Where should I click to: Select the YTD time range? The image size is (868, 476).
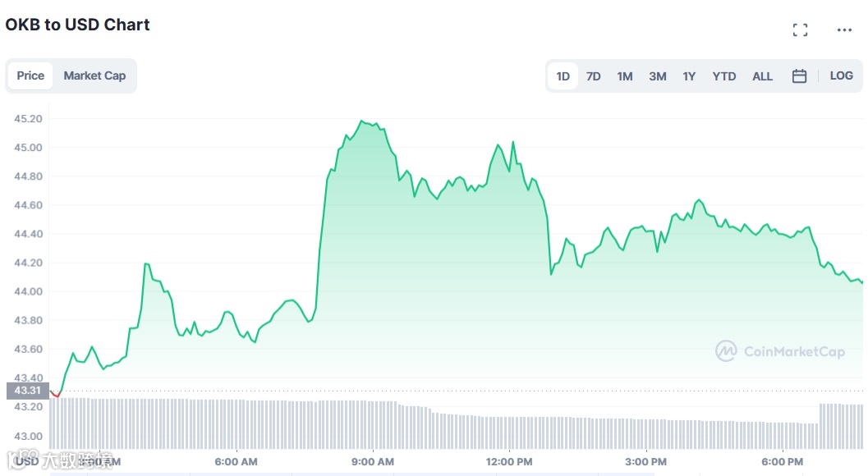(x=724, y=76)
